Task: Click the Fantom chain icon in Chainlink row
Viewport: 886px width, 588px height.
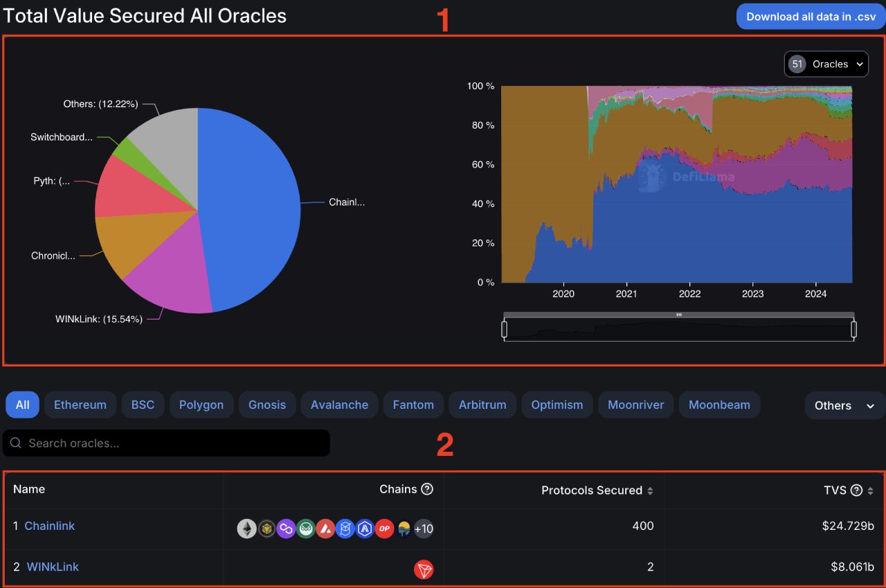Action: click(345, 529)
